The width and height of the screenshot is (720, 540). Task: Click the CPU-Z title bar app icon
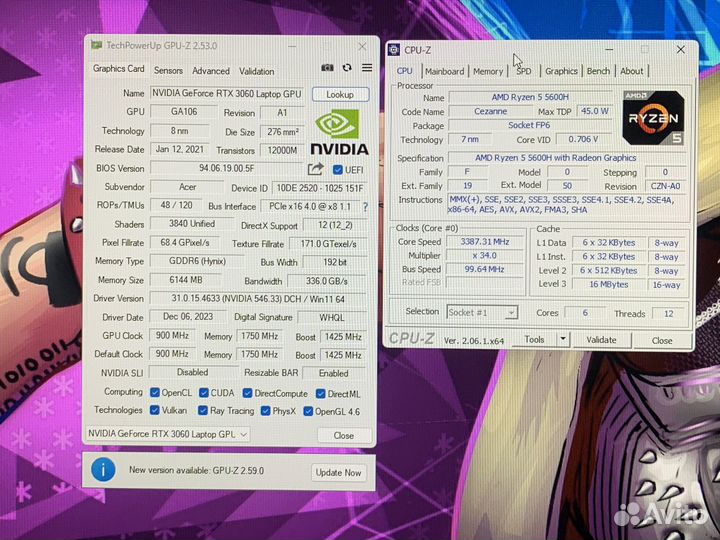click(x=394, y=50)
